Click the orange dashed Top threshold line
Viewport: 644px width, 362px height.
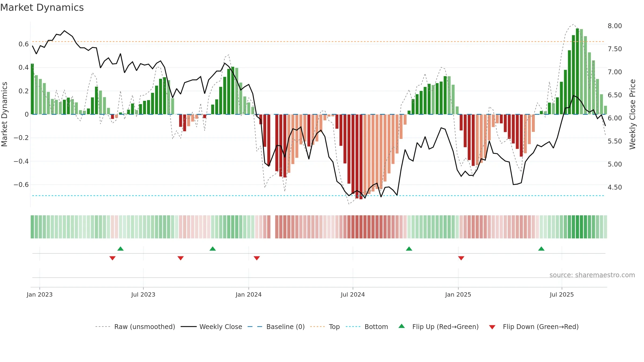318,42
